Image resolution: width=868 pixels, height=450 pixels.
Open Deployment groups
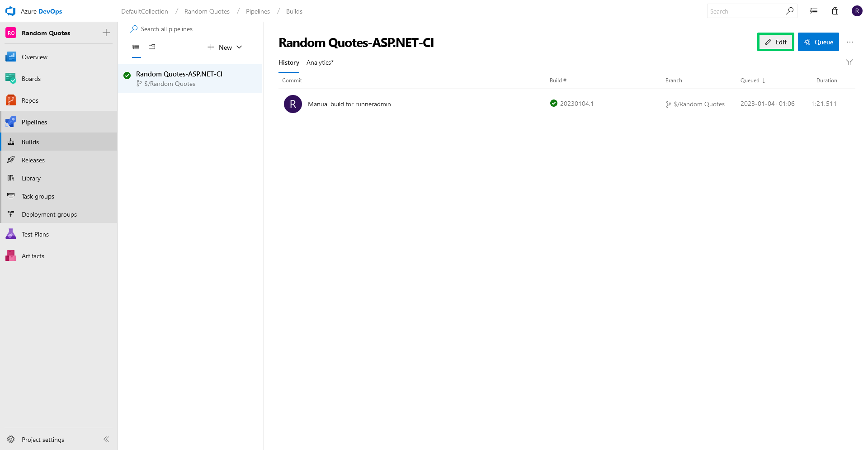59,214
